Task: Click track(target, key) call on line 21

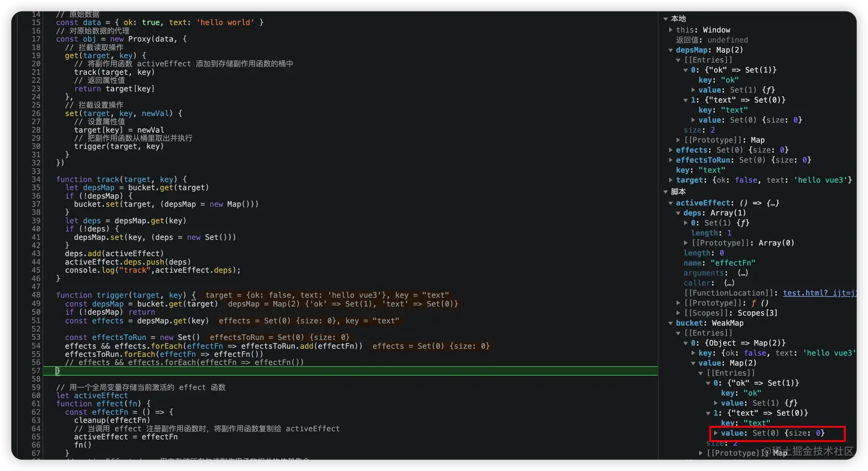Action: click(x=115, y=72)
